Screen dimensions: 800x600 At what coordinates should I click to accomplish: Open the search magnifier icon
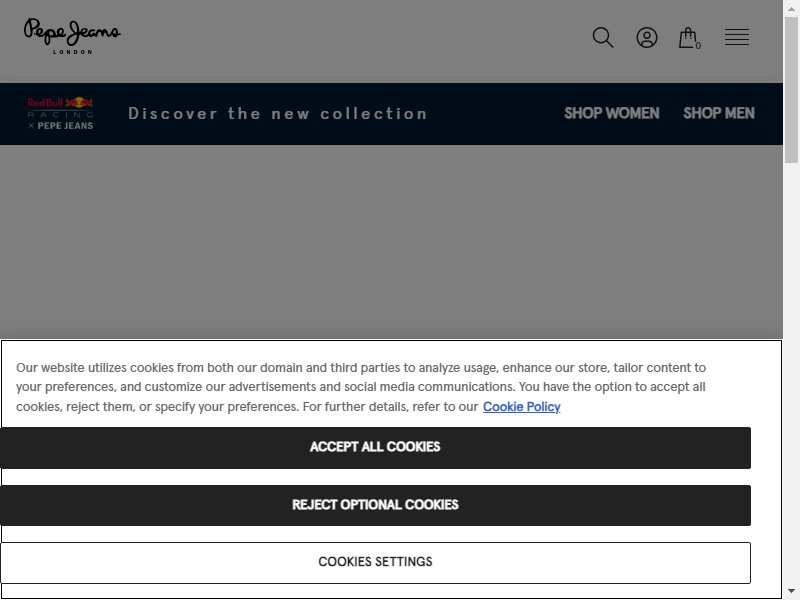[x=603, y=37]
